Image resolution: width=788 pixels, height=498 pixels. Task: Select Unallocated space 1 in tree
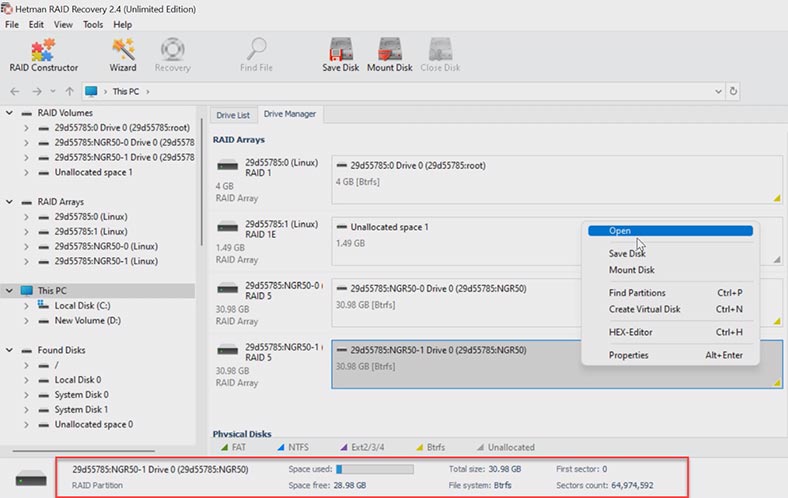click(x=93, y=172)
